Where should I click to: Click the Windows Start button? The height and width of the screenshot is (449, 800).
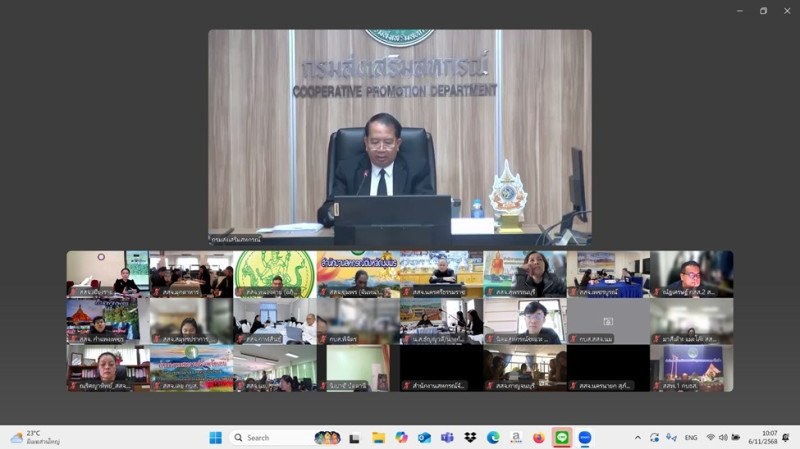[x=215, y=438]
